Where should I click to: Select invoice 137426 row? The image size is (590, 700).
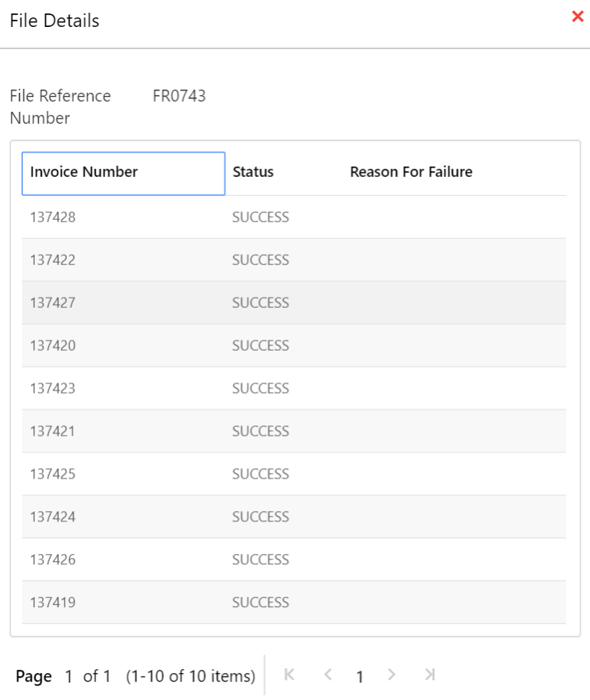pos(53,560)
